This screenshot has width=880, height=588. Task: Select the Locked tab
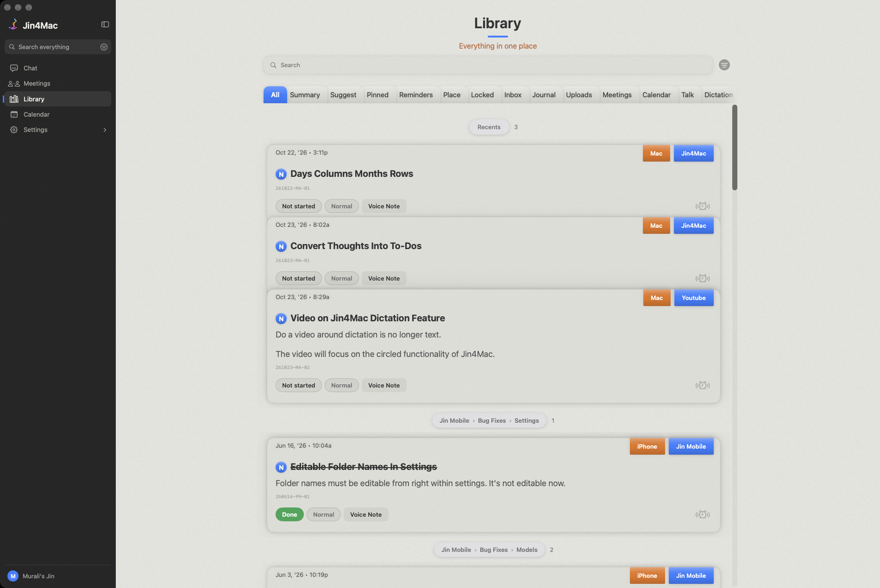pos(482,95)
